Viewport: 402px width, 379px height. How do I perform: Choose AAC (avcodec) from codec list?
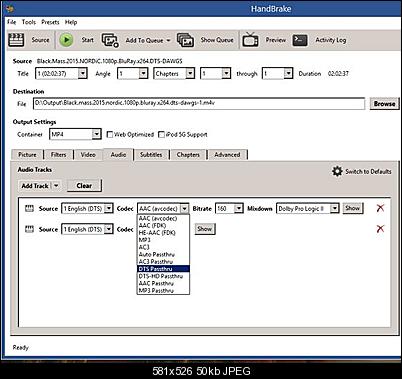click(x=163, y=218)
